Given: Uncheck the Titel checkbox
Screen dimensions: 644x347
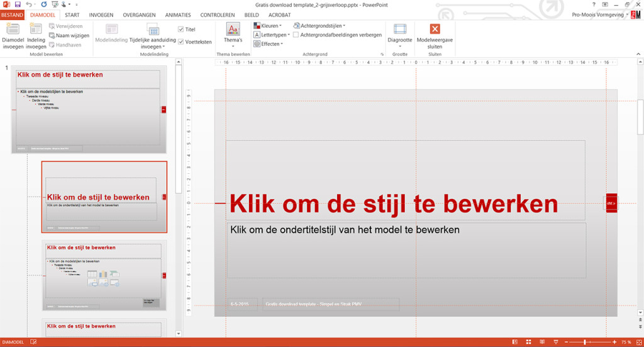Looking at the screenshot, I should click(181, 30).
